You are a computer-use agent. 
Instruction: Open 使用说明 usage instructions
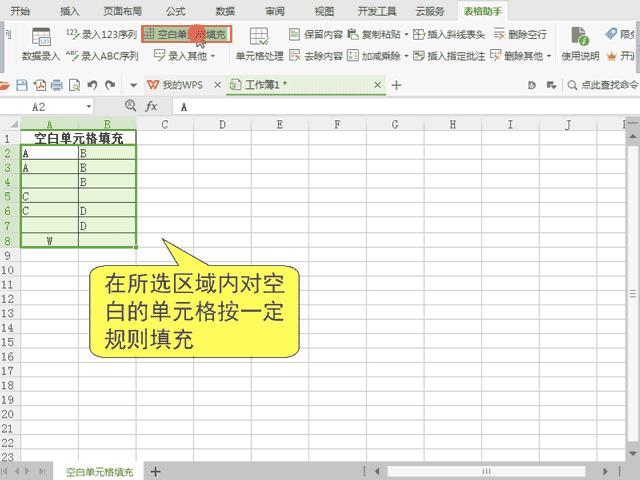point(580,44)
